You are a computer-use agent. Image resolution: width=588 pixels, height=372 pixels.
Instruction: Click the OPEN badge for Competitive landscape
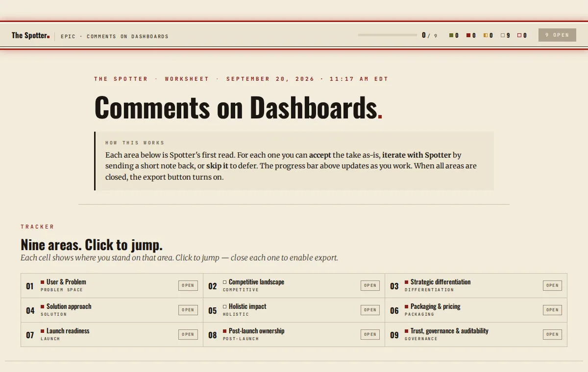click(x=370, y=286)
